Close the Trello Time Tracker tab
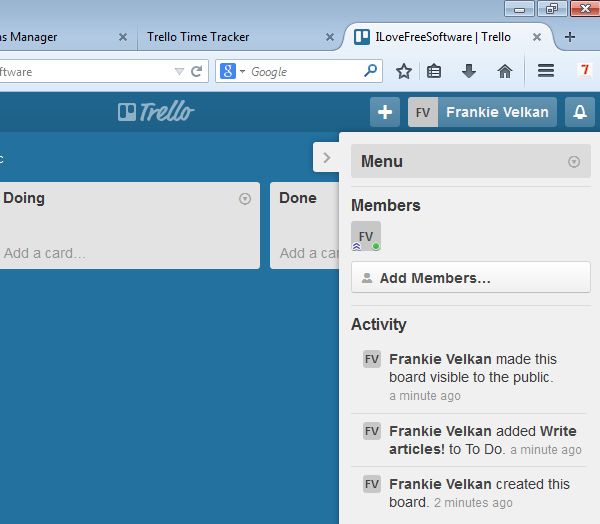600x524 pixels. [329, 37]
